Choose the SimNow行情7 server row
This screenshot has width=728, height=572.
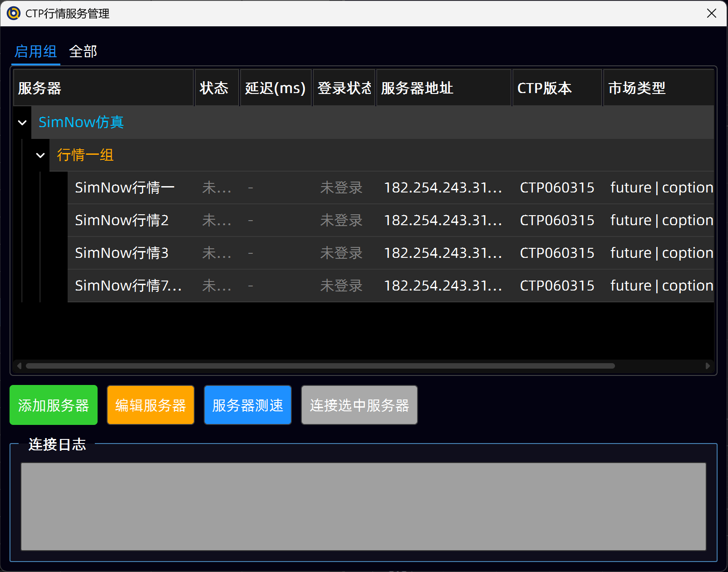pos(128,286)
